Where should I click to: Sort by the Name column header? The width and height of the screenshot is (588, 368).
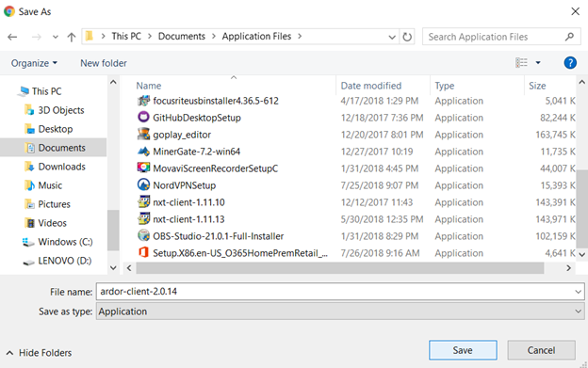click(x=149, y=86)
